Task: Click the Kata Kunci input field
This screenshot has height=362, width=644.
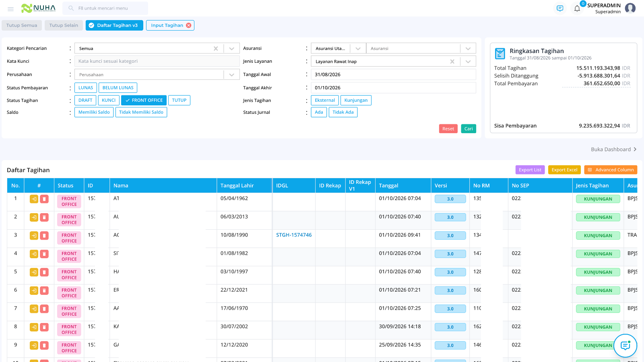Action: coord(157,62)
